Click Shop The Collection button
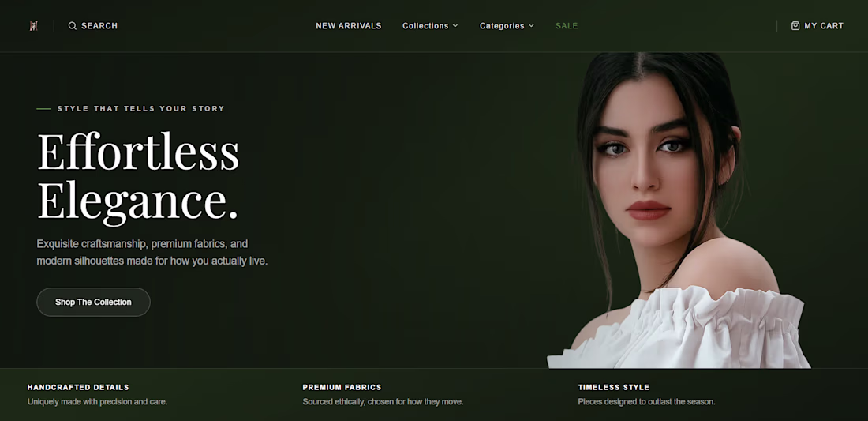 94,302
